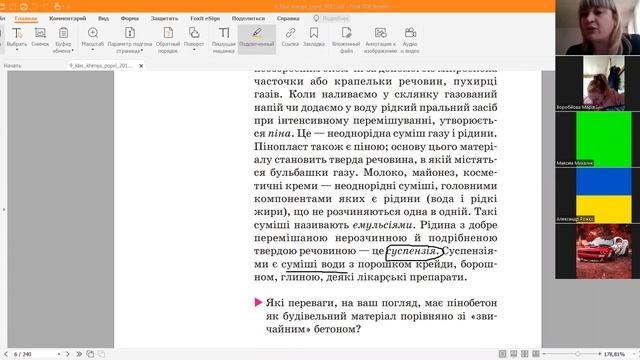Click the print icon in title bar
This screenshot has width=640, height=360.
[x=24, y=6]
